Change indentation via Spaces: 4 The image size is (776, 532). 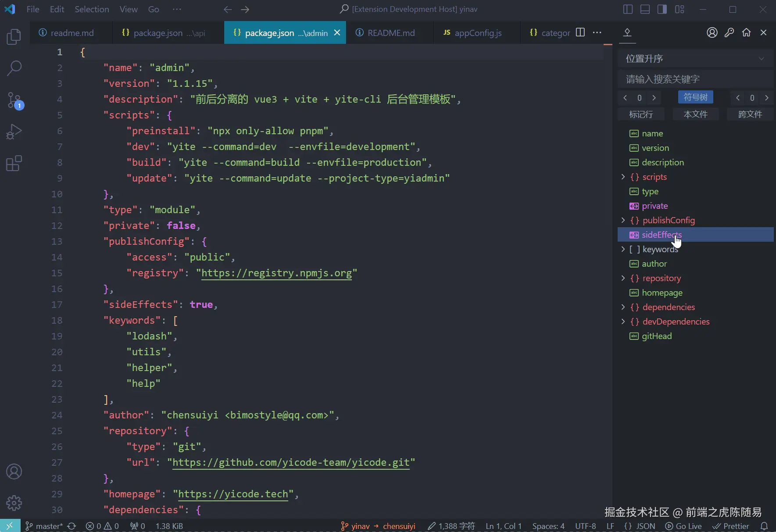(x=548, y=526)
